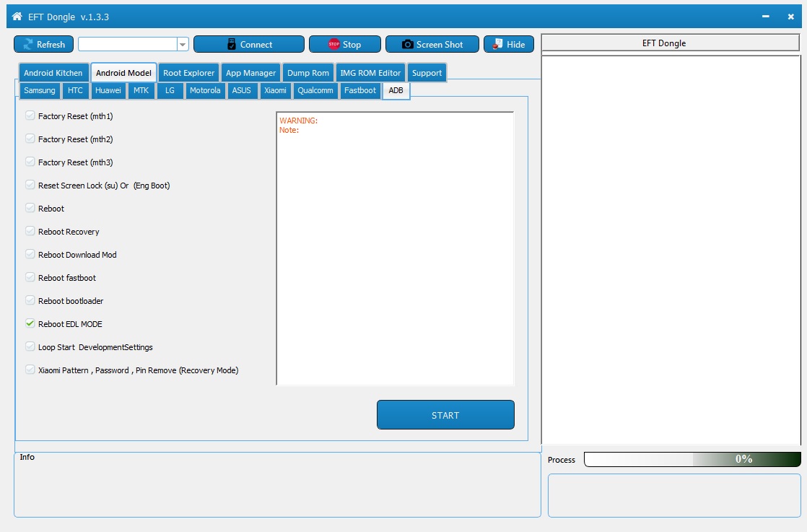Click the Screen Shot button label
Viewport: 807px width, 532px height.
click(440, 44)
